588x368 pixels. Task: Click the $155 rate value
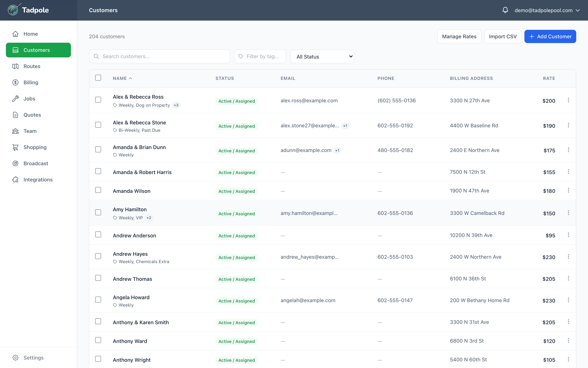pos(549,172)
